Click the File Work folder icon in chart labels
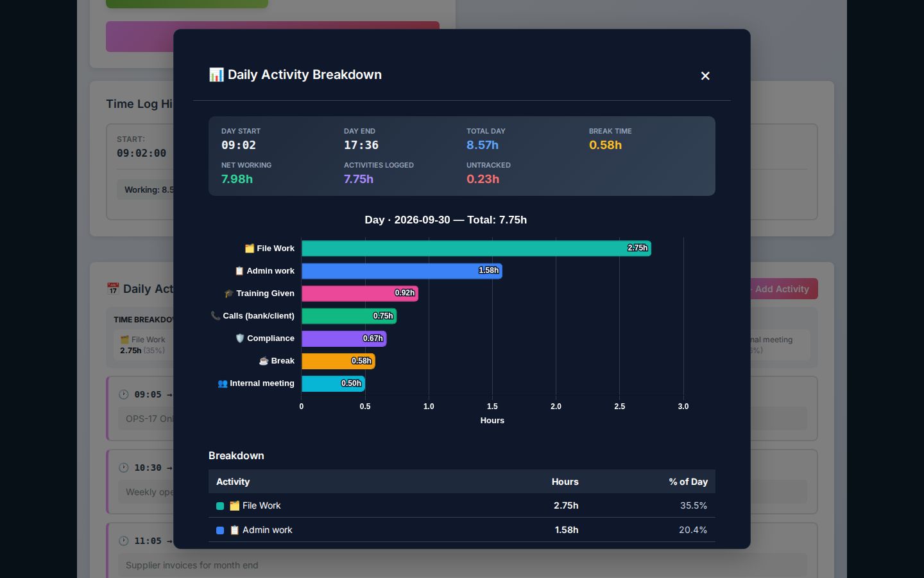The width and height of the screenshot is (924, 578). point(250,249)
